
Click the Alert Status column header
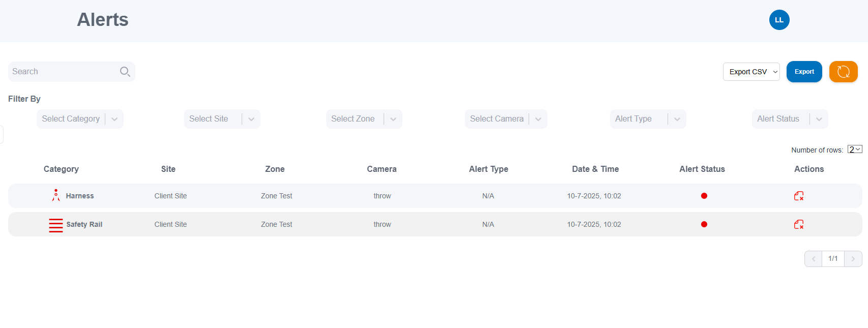click(702, 169)
